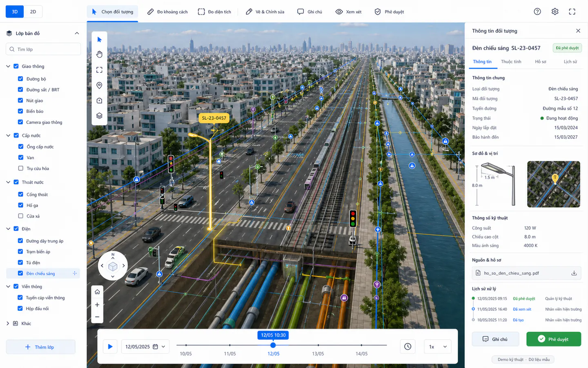Jump to 14/05 on timeline
Viewport: 588px width, 368px height.
tap(361, 354)
